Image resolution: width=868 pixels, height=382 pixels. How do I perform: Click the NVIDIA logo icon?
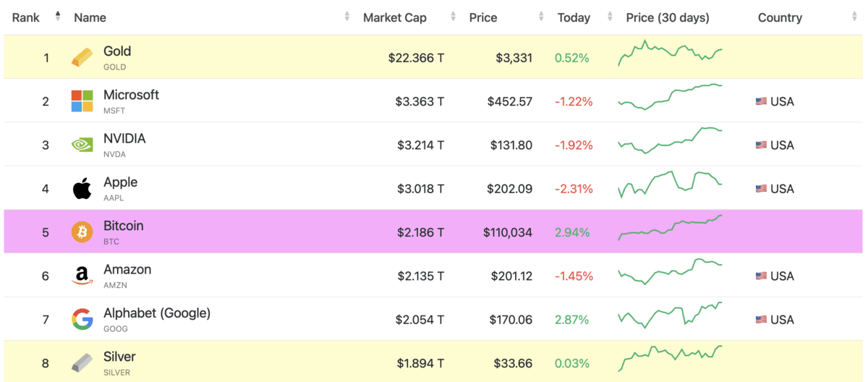point(82,145)
